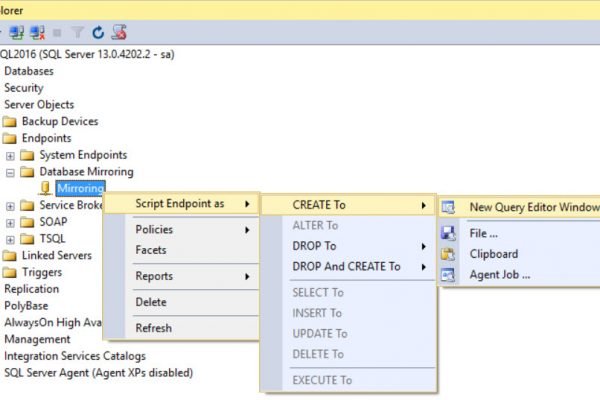Choose Delete from the context menu

pos(152,302)
